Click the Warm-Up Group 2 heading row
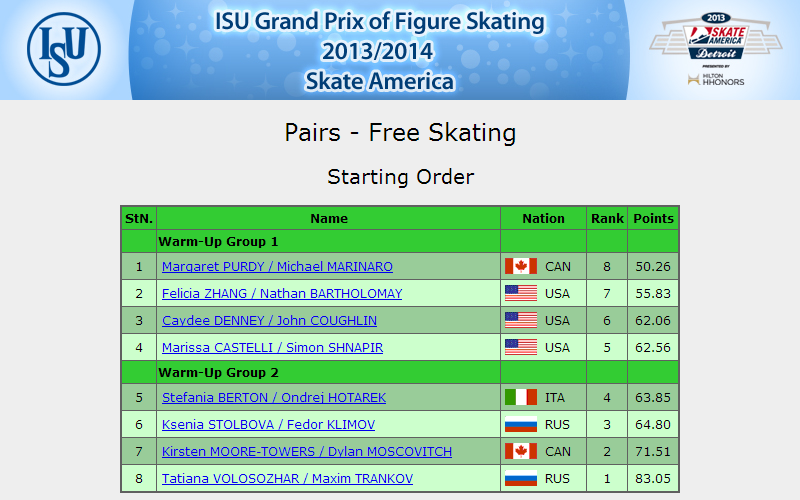 tap(400, 372)
